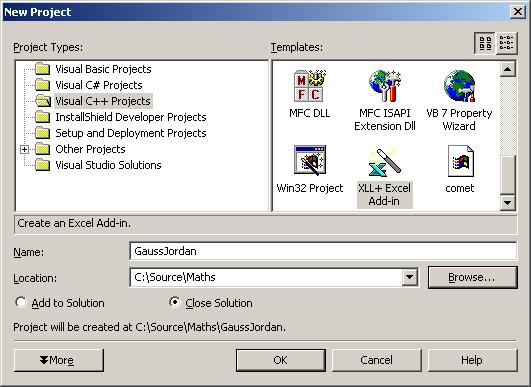Select Setup and Deployment Projects type
The width and height of the screenshot is (531, 387).
coord(131,133)
